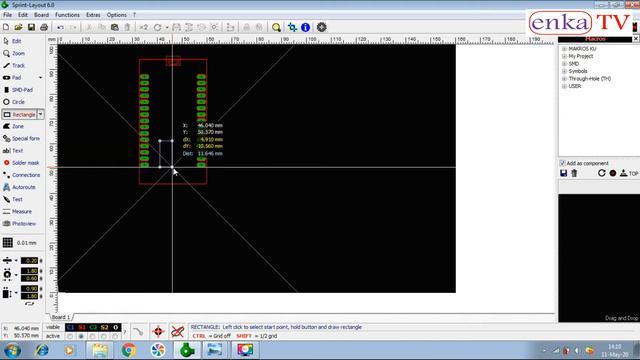Expand the Through-Hole (TH) macro folder
Screen dimensions: 640x360
[x=564, y=79]
